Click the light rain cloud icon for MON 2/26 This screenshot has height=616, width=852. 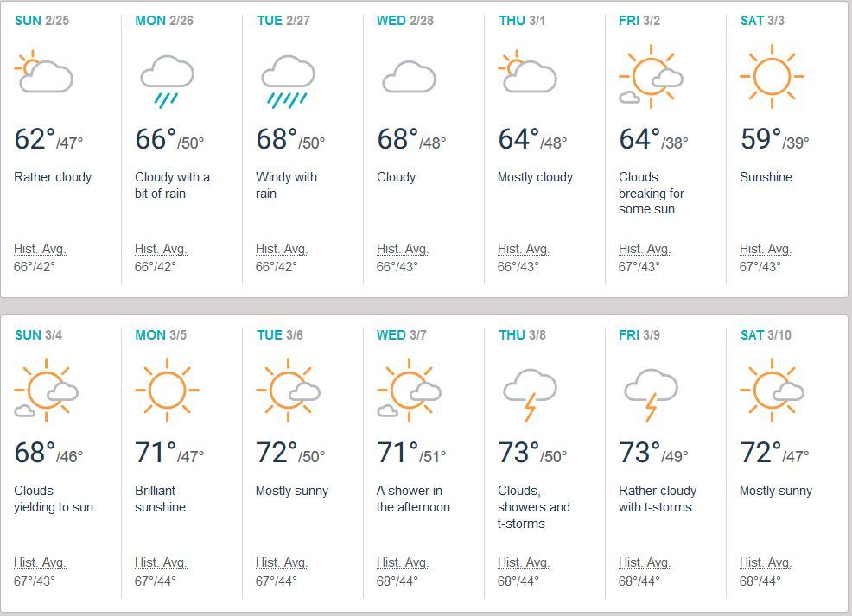[167, 81]
